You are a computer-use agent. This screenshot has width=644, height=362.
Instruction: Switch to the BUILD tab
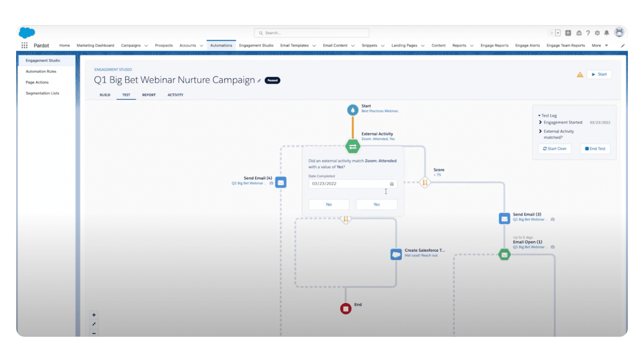105,95
